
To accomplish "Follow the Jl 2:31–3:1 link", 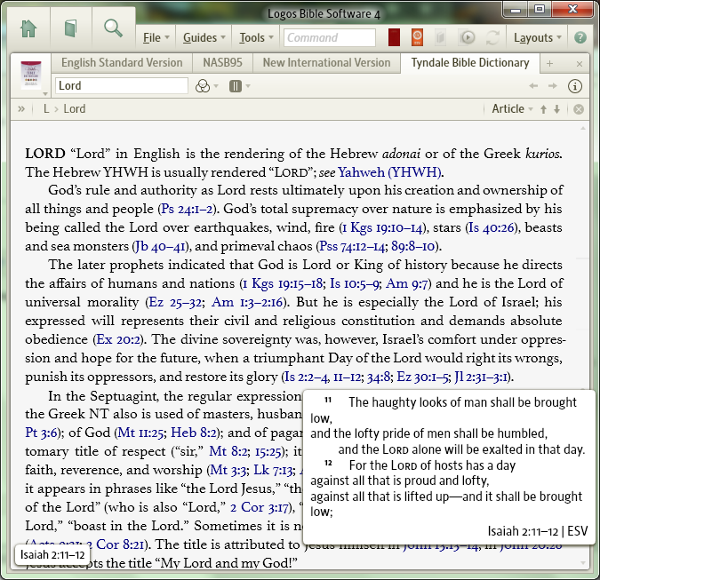I will (482, 377).
